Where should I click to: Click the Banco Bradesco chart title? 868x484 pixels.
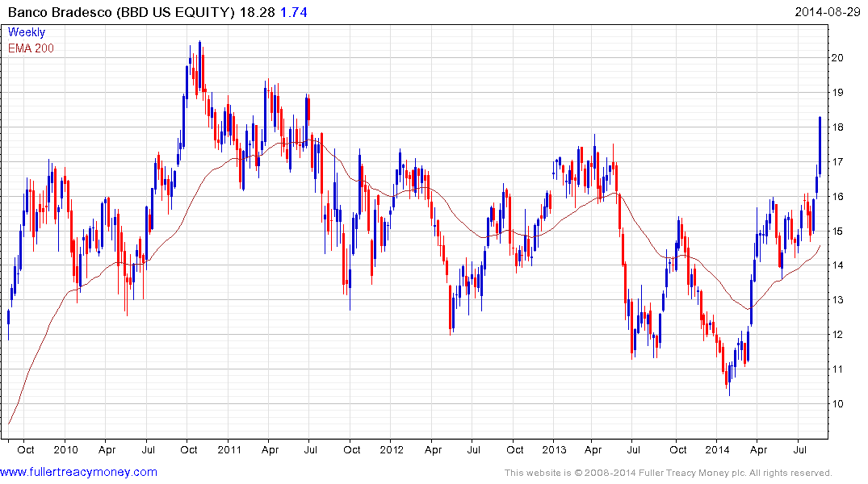click(x=121, y=12)
